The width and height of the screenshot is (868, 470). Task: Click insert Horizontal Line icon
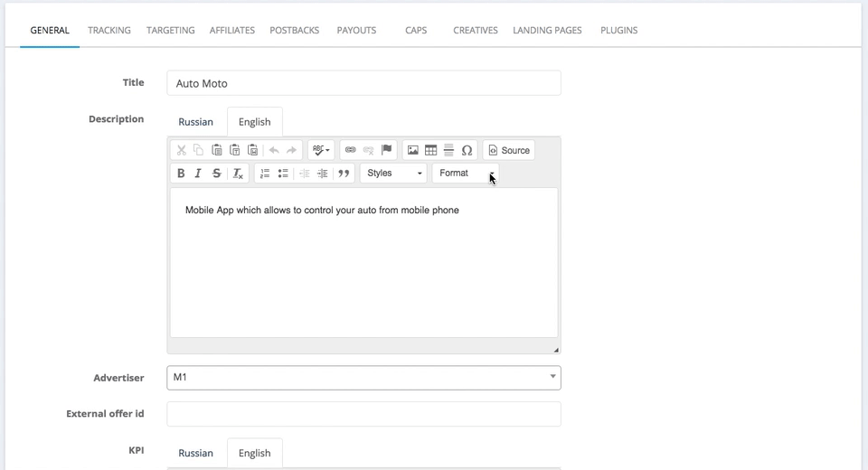[449, 150]
